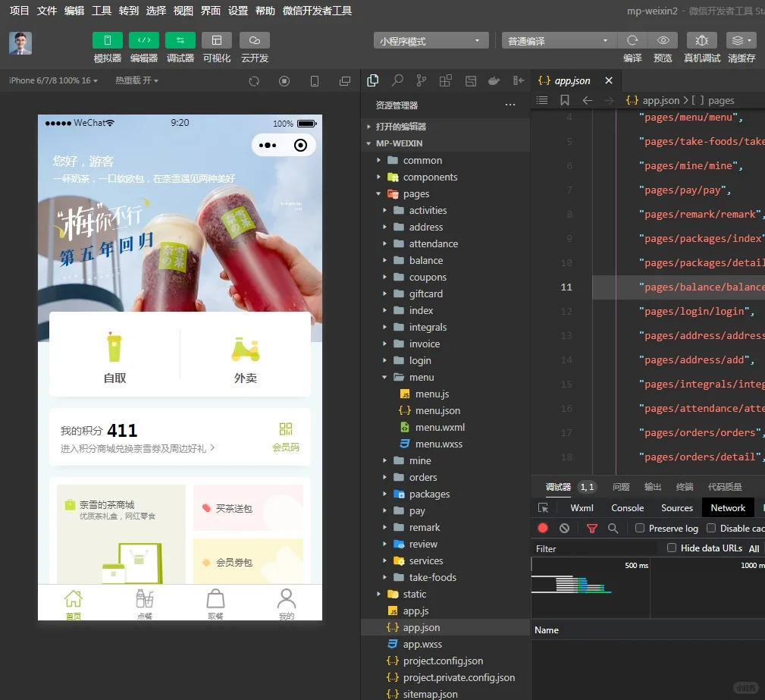Open the 文件 menu
Viewport: 765px width, 700px height.
47,11
